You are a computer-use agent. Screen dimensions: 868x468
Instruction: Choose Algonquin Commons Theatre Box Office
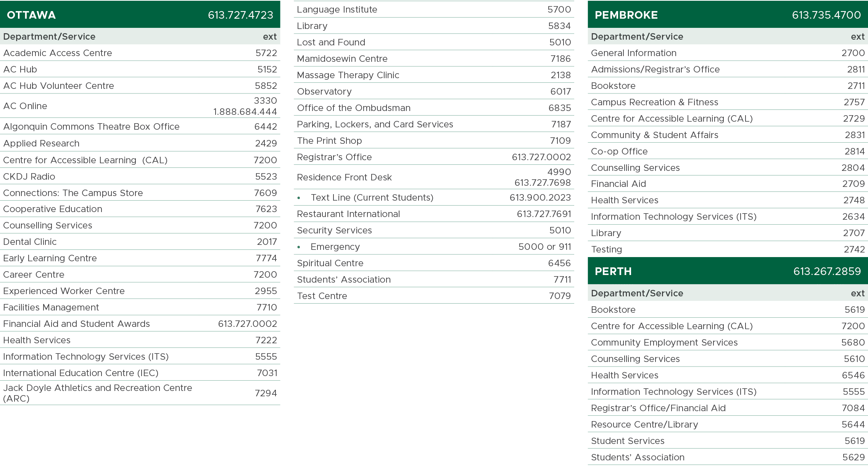pyautogui.click(x=91, y=127)
